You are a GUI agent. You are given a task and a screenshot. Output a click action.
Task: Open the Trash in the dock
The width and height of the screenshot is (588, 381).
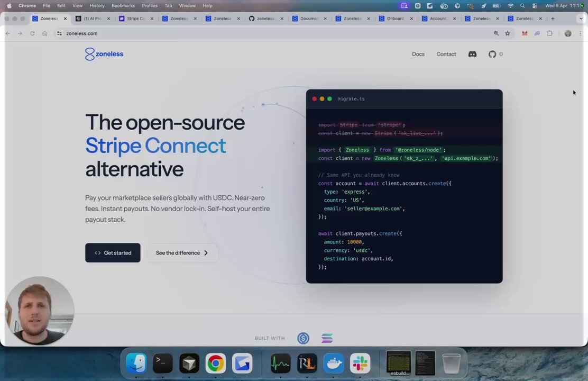(x=452, y=363)
